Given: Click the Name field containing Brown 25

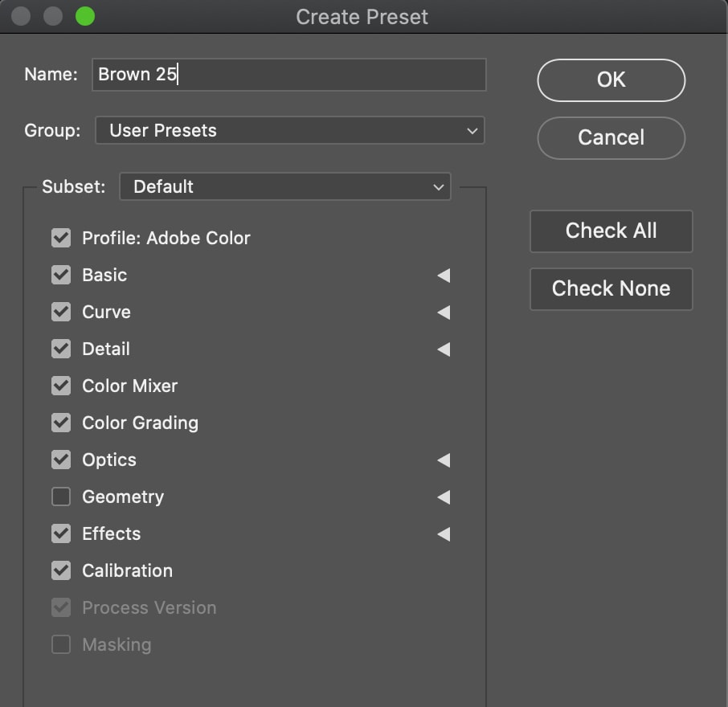Looking at the screenshot, I should click(x=288, y=74).
